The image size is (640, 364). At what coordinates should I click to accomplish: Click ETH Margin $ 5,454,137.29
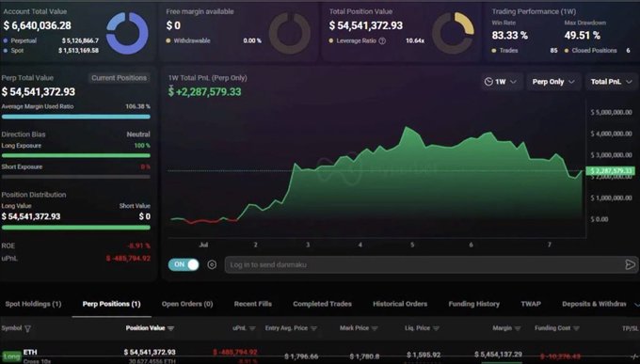(x=498, y=355)
